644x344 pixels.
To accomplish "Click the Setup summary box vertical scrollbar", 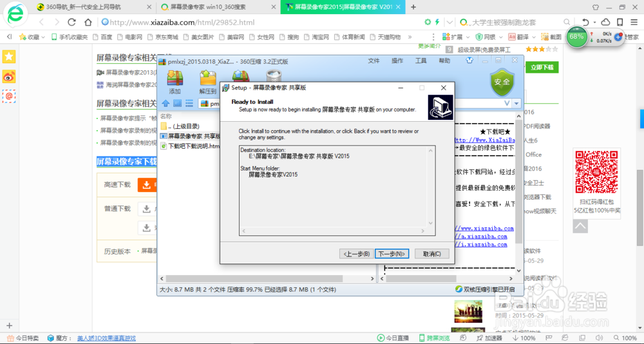I will pos(431,187).
